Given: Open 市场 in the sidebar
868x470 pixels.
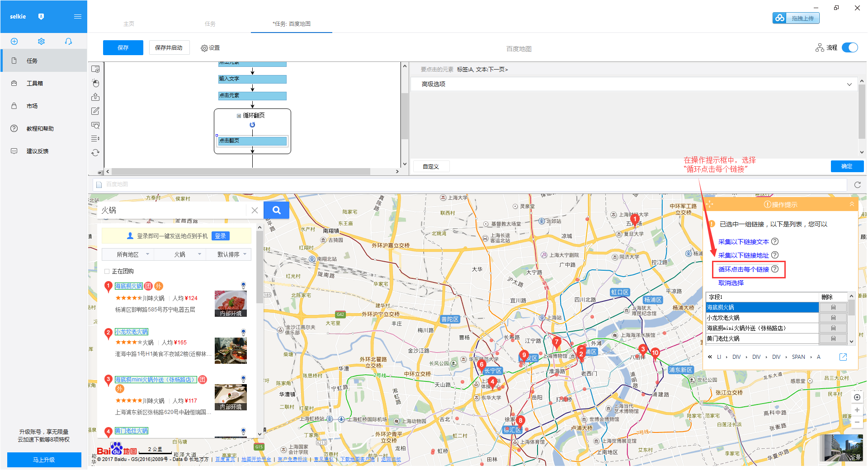Looking at the screenshot, I should (44, 106).
